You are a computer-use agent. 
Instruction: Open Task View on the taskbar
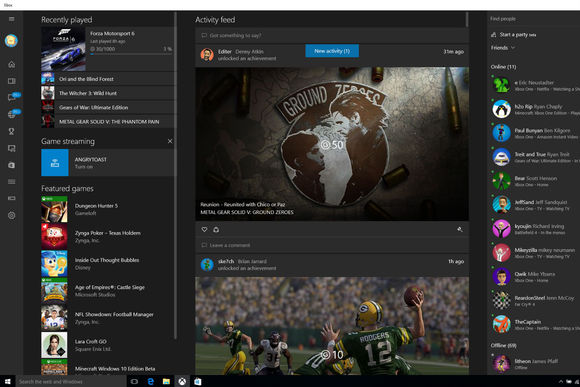point(134,381)
